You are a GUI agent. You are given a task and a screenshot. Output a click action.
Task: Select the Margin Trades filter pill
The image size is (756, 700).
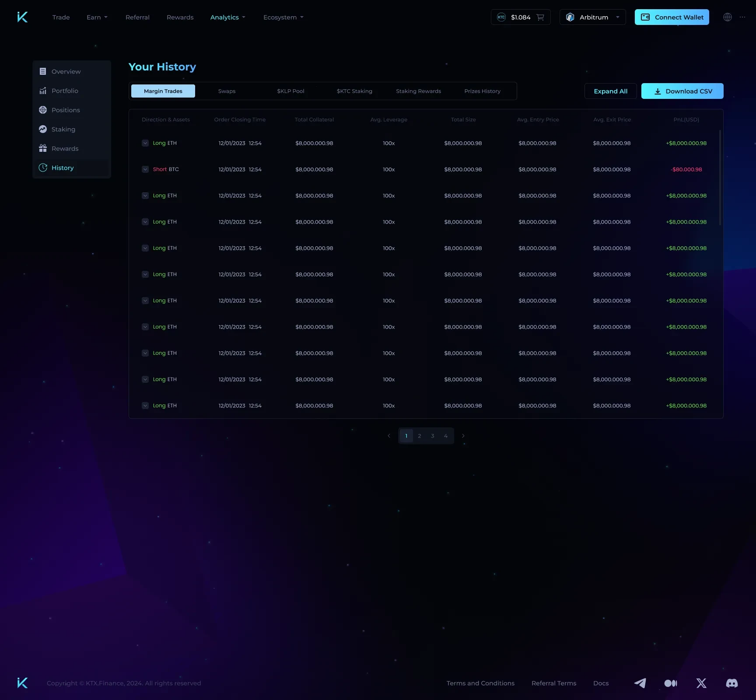point(163,91)
